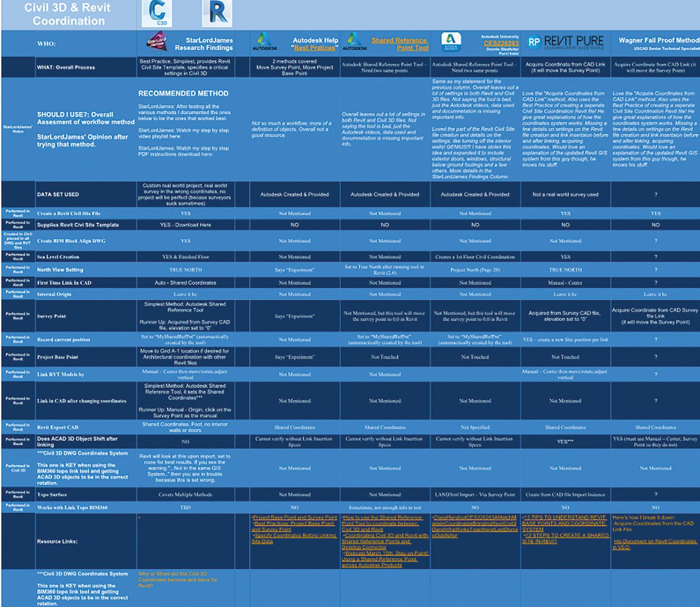The image size is (700, 607).
Task: Open 'His Document on Revit Coordinates' link
Action: coord(655,544)
